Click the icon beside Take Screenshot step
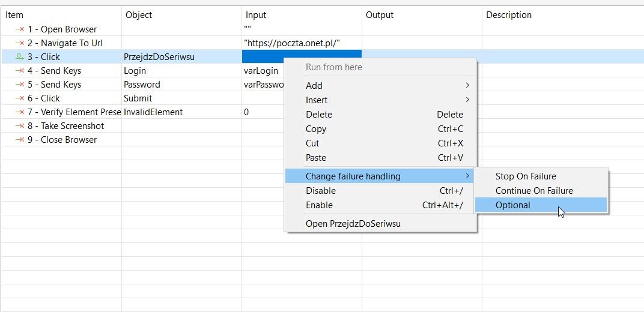This screenshot has height=312, width=644. 20,126
